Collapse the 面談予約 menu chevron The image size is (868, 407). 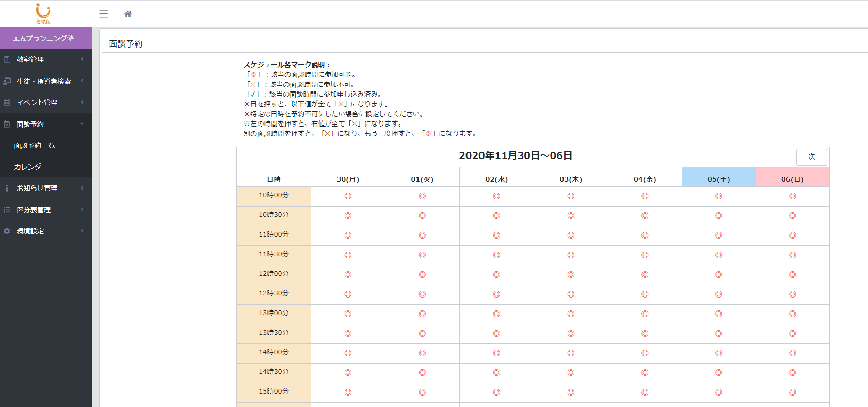tap(82, 124)
